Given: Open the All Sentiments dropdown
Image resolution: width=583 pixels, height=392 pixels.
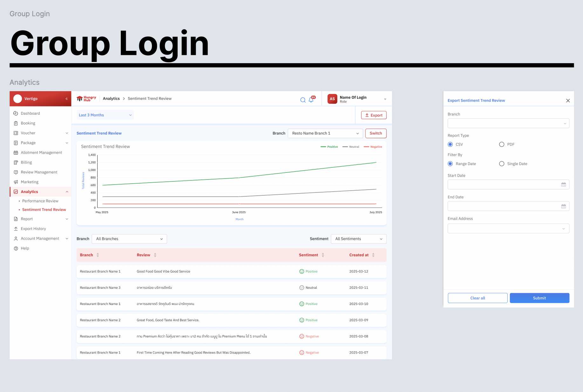Looking at the screenshot, I should 358,239.
